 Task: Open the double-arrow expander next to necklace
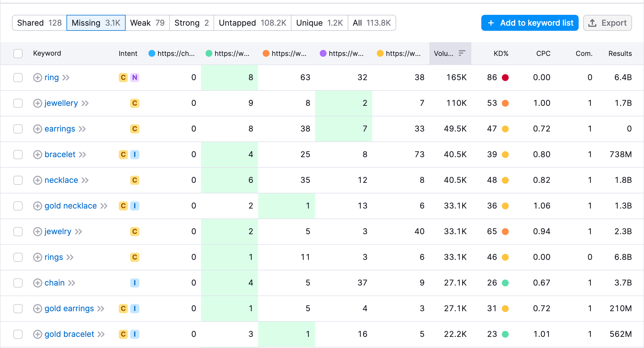85,180
